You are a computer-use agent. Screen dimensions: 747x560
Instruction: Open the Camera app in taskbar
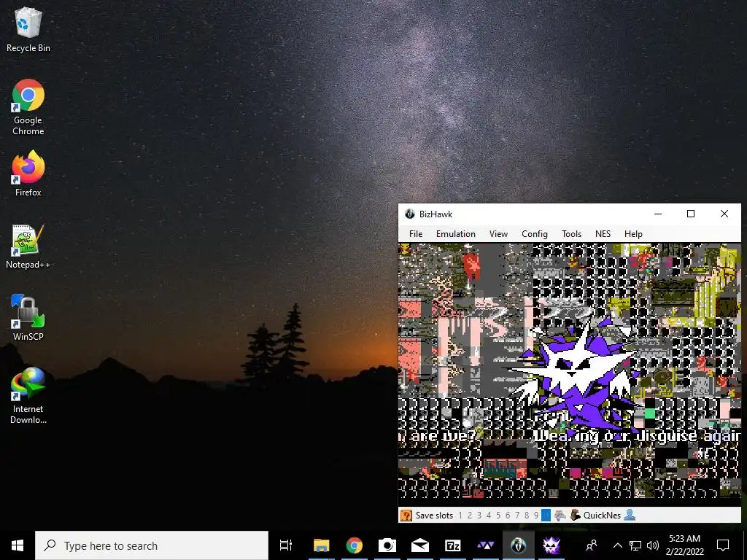tap(387, 545)
